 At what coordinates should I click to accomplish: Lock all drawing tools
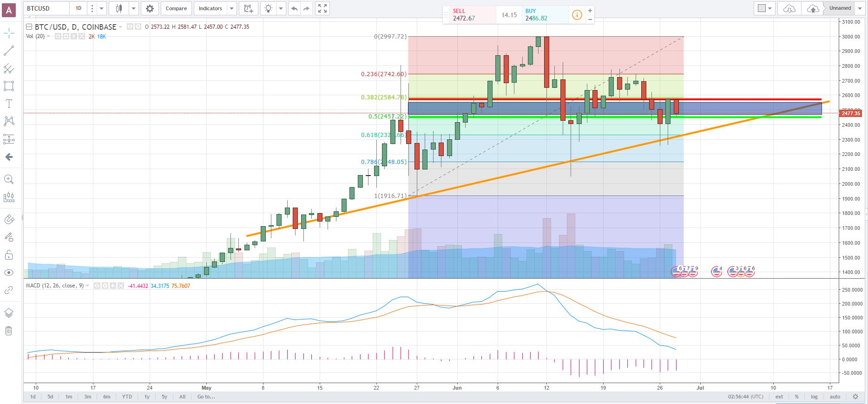[9, 255]
